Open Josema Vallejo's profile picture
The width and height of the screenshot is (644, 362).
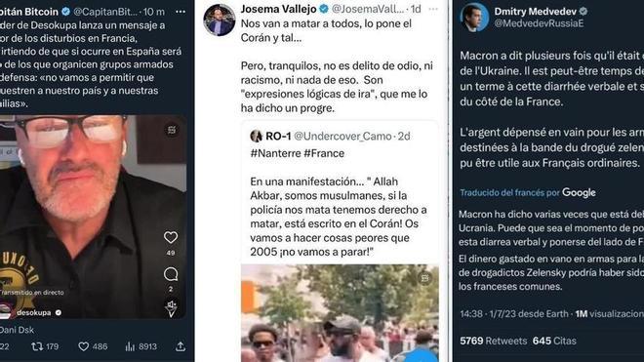click(x=219, y=20)
